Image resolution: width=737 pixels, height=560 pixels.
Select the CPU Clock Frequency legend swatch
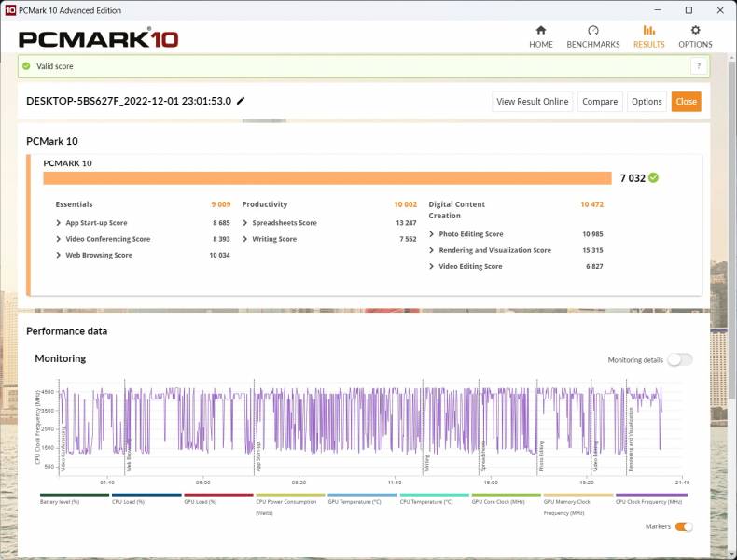(651, 495)
